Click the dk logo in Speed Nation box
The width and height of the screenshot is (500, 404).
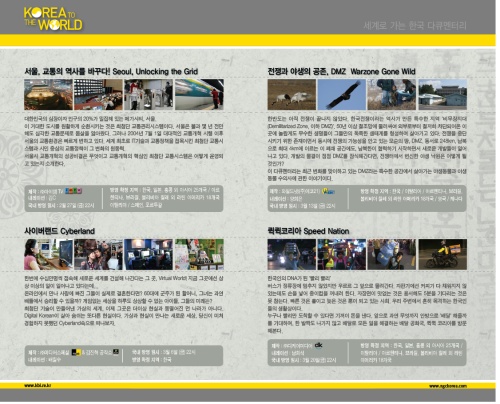pyautogui.click(x=319, y=345)
